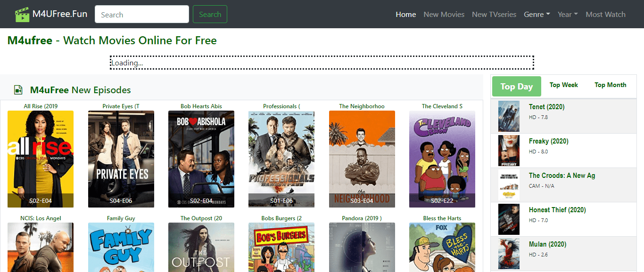Open 'The Croods: A New Ag' entry
The width and height of the screenshot is (644, 272).
click(x=562, y=176)
